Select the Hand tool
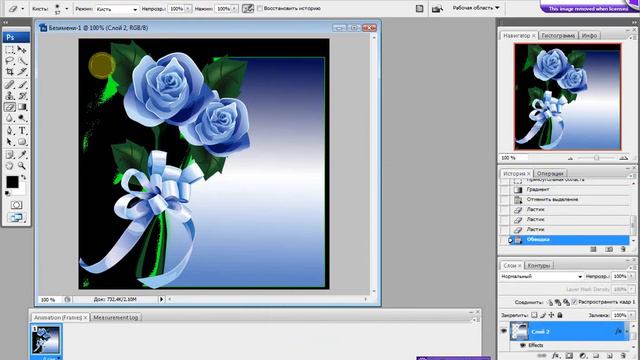Image resolution: width=640 pixels, height=360 pixels. coord(10,166)
